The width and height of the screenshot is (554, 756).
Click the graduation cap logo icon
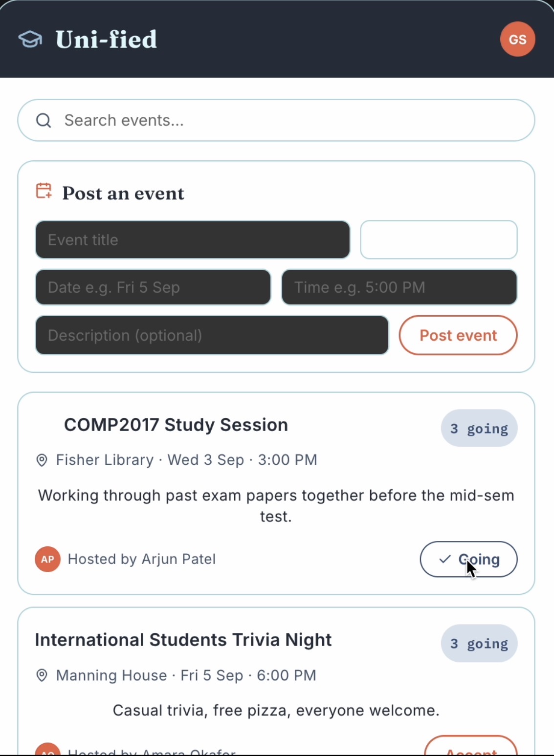tap(30, 40)
